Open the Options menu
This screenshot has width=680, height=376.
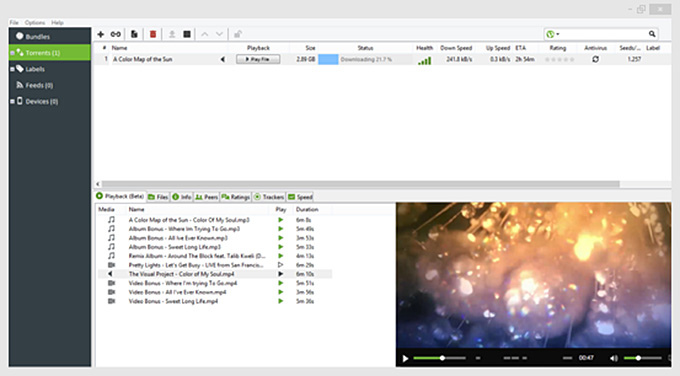click(x=35, y=23)
